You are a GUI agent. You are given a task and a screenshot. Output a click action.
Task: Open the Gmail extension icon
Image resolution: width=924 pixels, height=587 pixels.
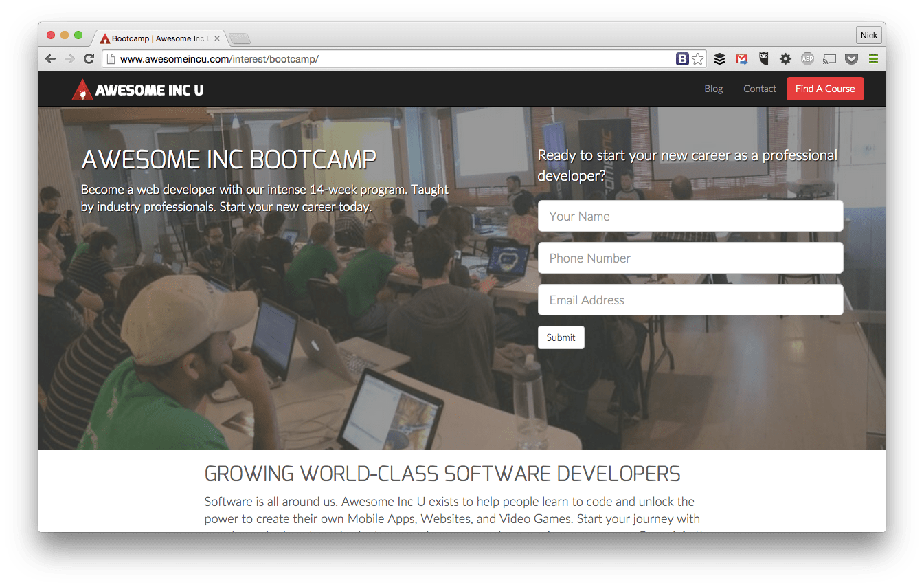tap(741, 59)
